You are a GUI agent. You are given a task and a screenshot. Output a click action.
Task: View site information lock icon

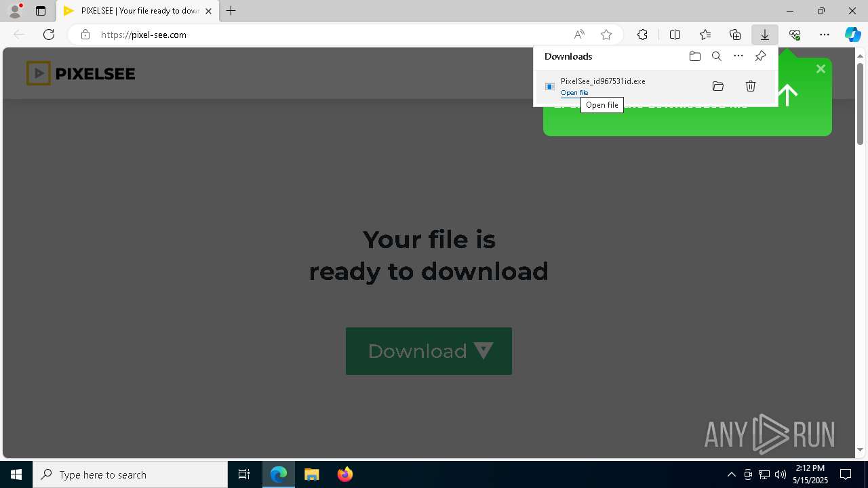pos(85,35)
